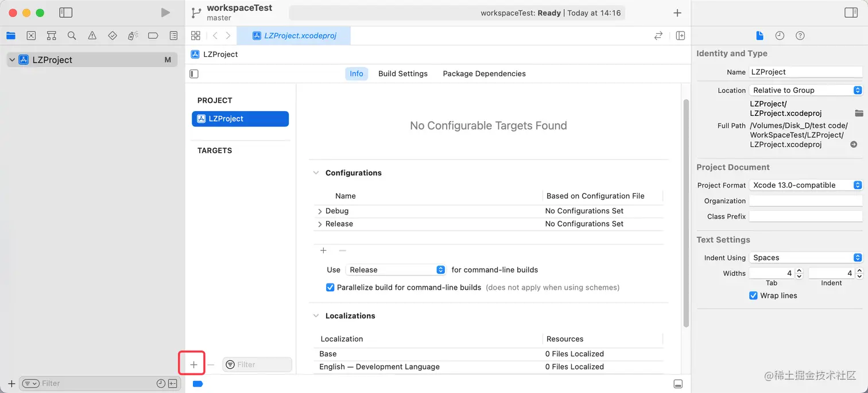Open the Issue navigator warning icon
The width and height of the screenshot is (868, 393).
[x=92, y=36]
